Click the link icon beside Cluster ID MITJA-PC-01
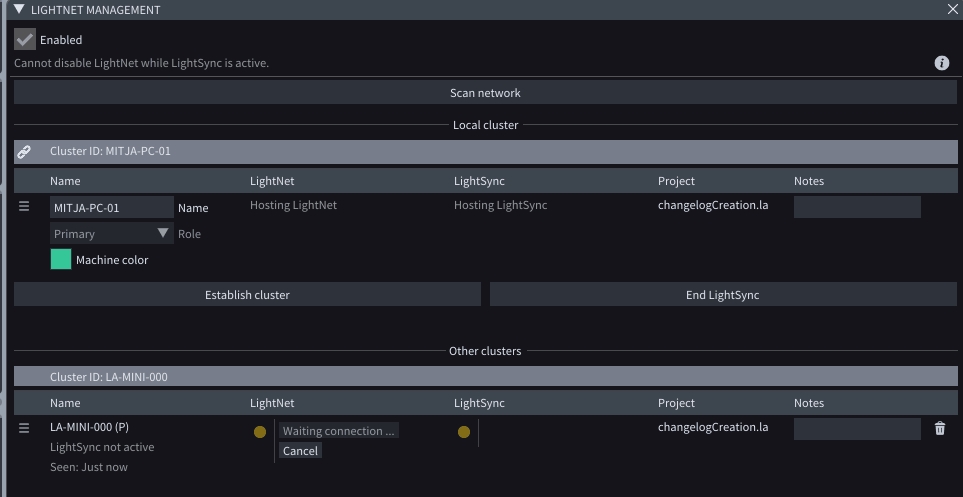This screenshot has height=497, width=963. pos(25,152)
